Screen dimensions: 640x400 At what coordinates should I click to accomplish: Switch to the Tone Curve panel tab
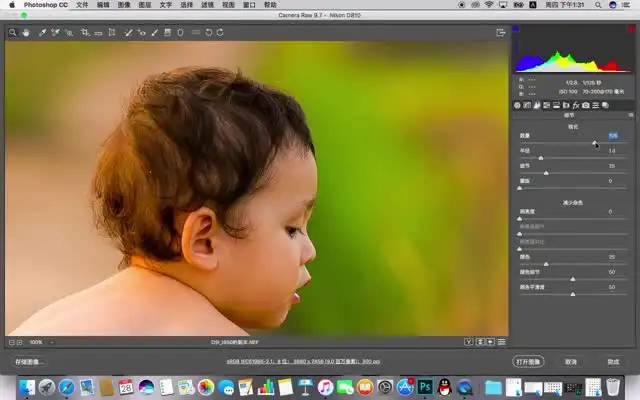pos(528,105)
